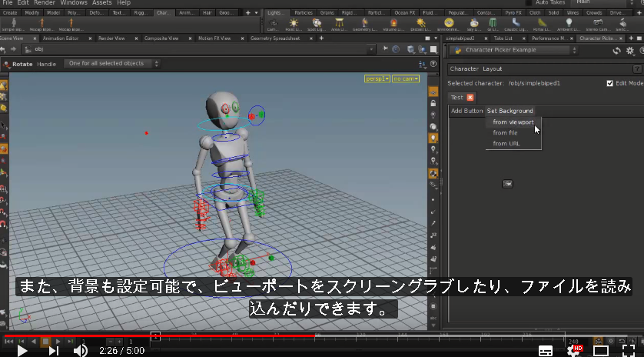Click the Point Light shelf tool
The width and height of the screenshot is (644, 357).
tap(294, 25)
